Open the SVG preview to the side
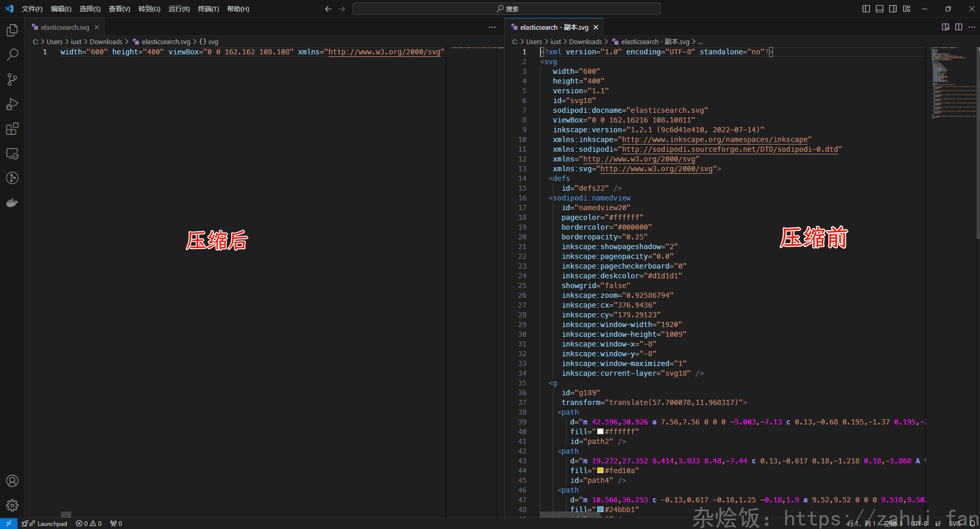The height and width of the screenshot is (529, 980). coord(945,27)
